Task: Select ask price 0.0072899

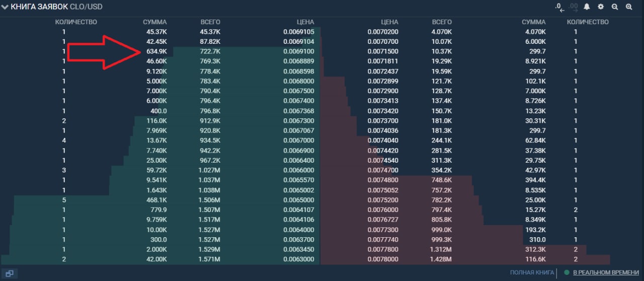Action: click(x=383, y=81)
